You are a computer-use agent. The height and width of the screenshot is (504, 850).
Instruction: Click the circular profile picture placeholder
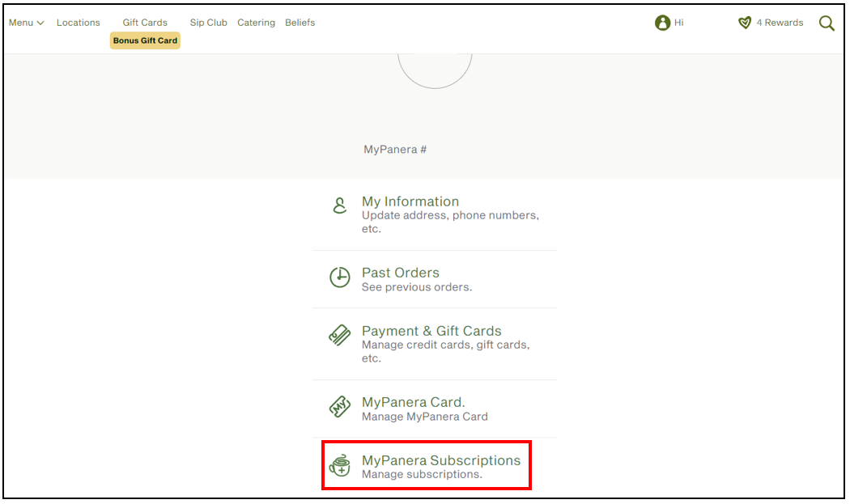pyautogui.click(x=435, y=70)
